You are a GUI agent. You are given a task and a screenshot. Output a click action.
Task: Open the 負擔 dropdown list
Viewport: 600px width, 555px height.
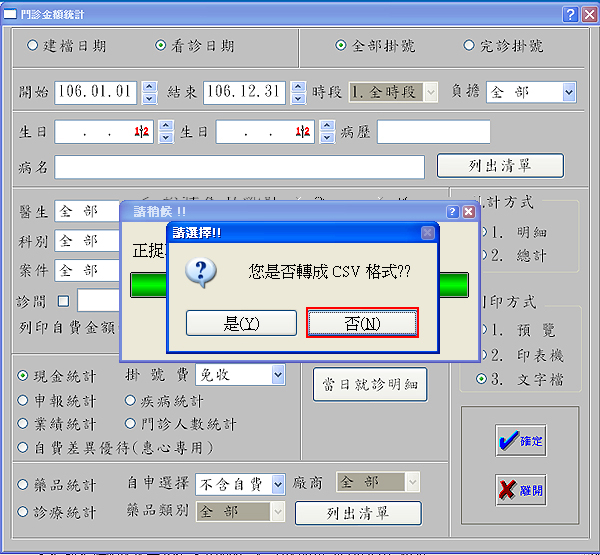[568, 92]
